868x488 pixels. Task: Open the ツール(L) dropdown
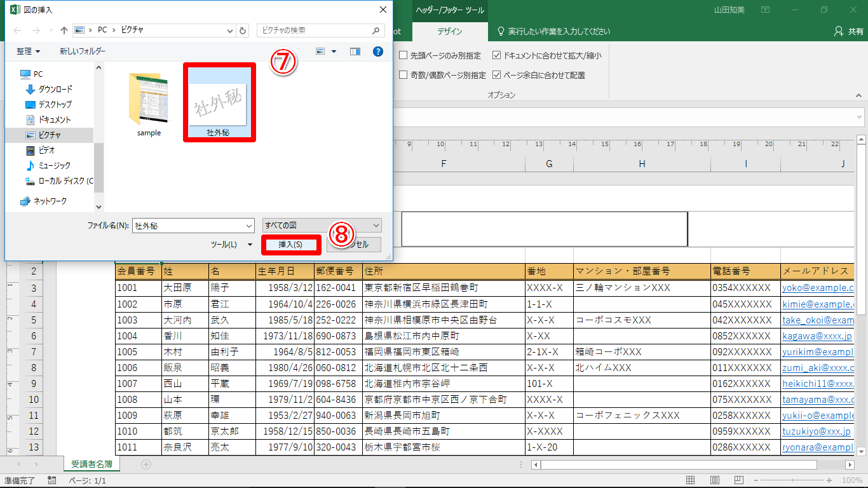click(x=232, y=244)
